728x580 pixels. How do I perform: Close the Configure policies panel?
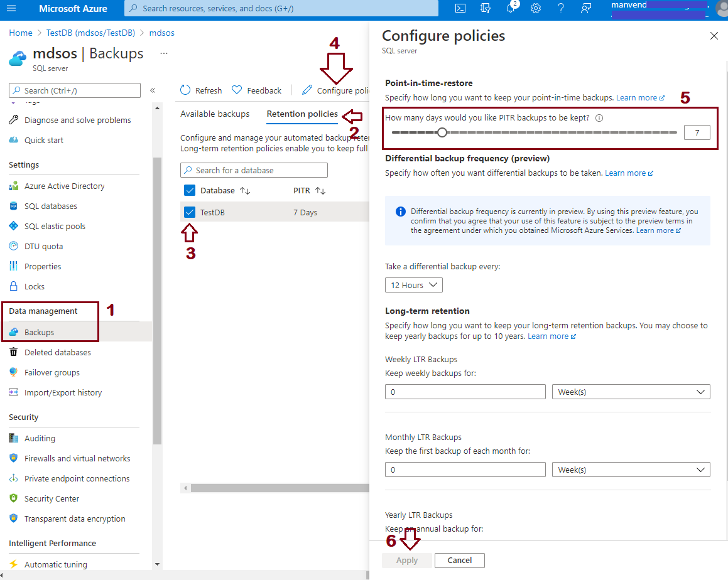[x=714, y=36]
